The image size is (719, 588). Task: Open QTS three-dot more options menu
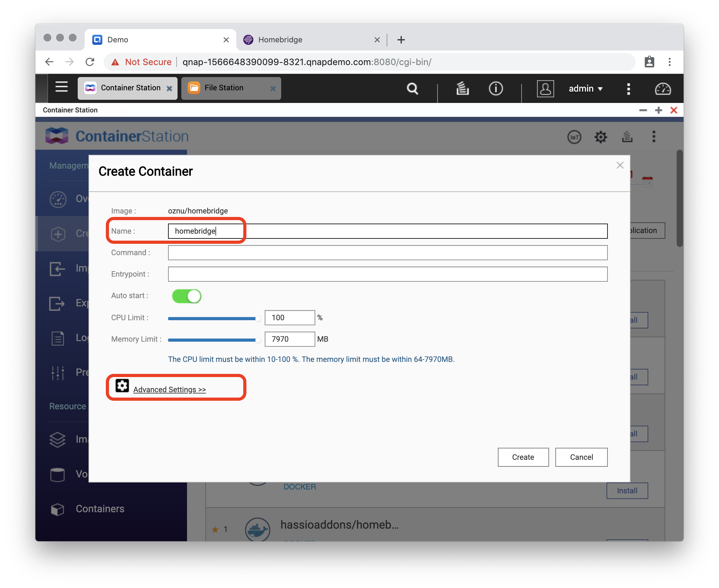click(628, 89)
